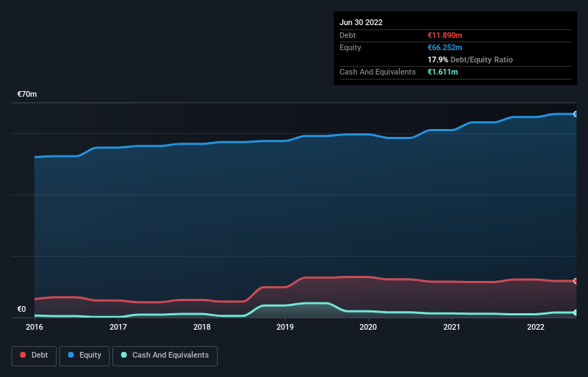Viewport: 588px width, 377px height.
Task: Click the €1.611m cash value
Action: (443, 72)
